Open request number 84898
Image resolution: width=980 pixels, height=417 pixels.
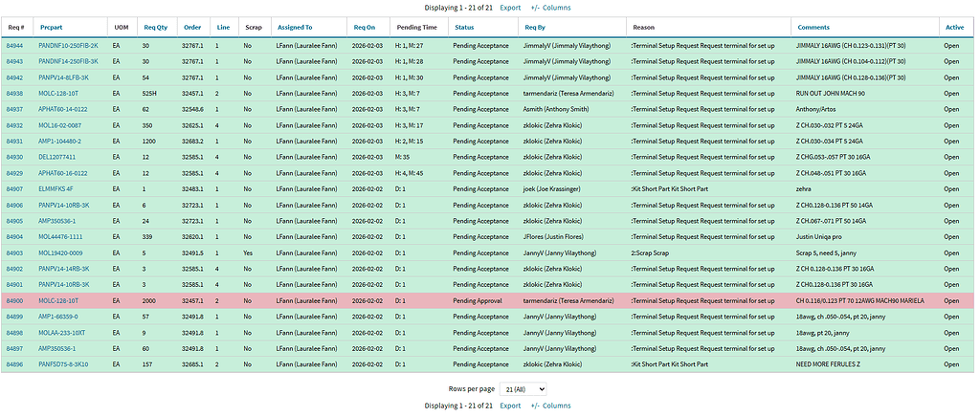click(15, 333)
